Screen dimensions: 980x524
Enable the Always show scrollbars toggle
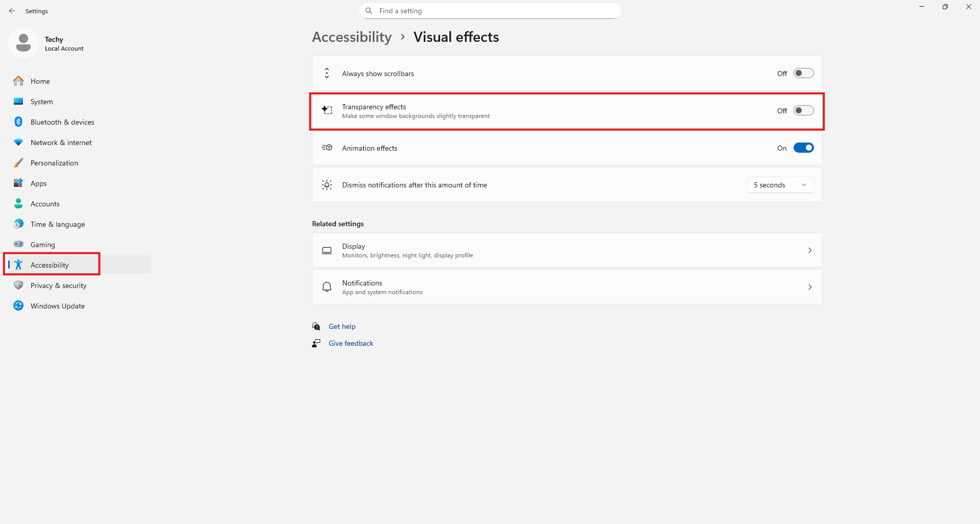803,74
